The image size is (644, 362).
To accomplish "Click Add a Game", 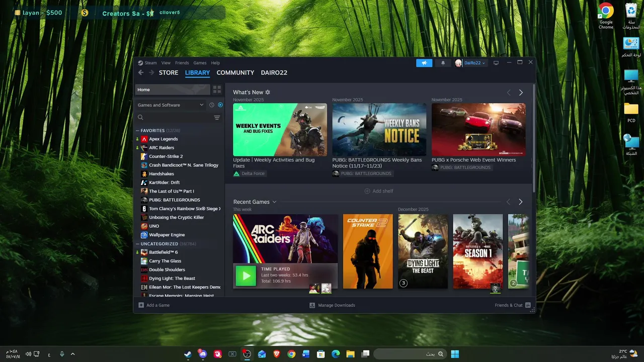I will [154, 305].
